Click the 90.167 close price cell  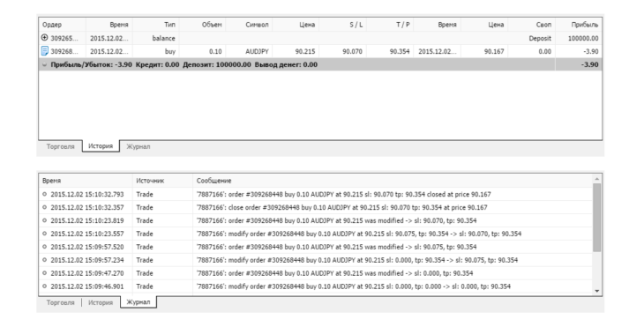pos(494,51)
